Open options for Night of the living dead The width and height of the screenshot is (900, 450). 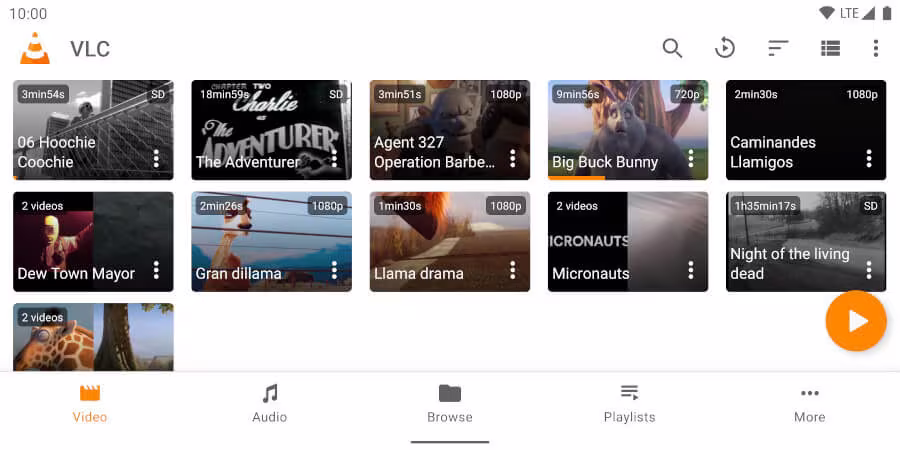tap(869, 270)
